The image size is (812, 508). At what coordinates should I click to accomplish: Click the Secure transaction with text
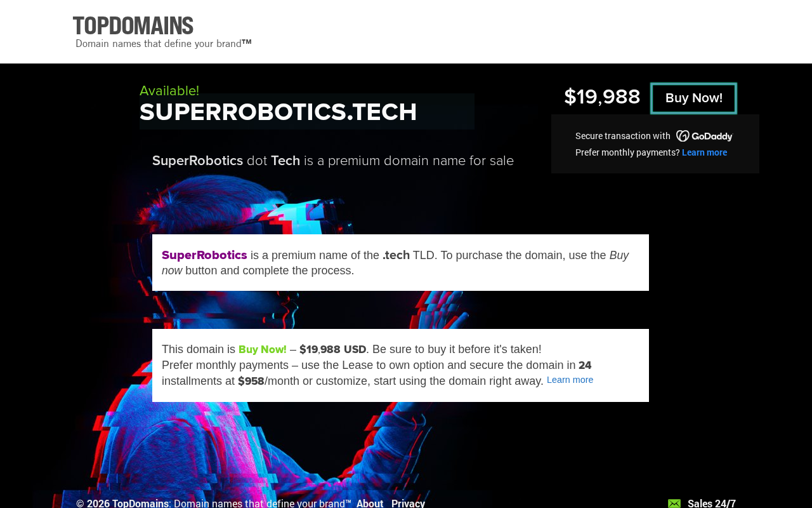click(622, 136)
